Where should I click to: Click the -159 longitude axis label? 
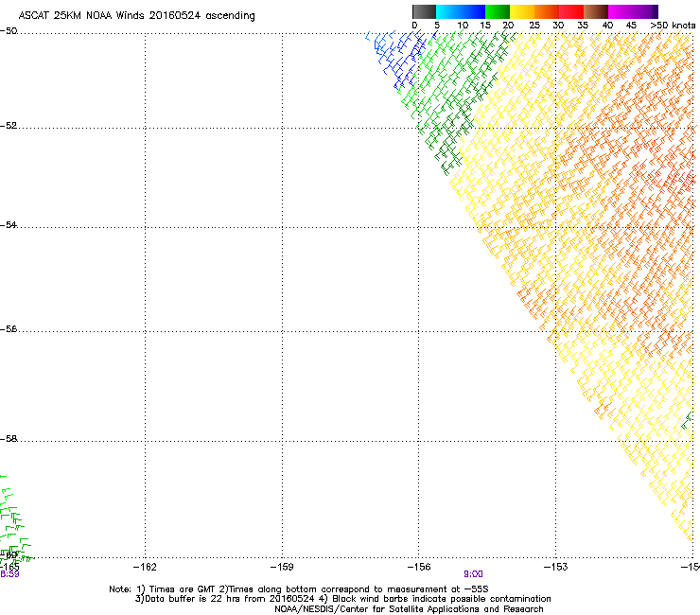[x=282, y=567]
